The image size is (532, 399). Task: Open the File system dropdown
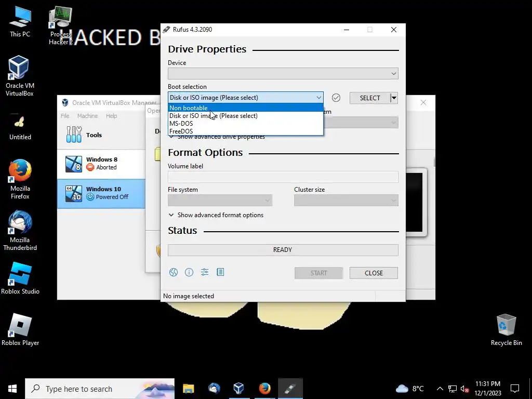(x=220, y=200)
